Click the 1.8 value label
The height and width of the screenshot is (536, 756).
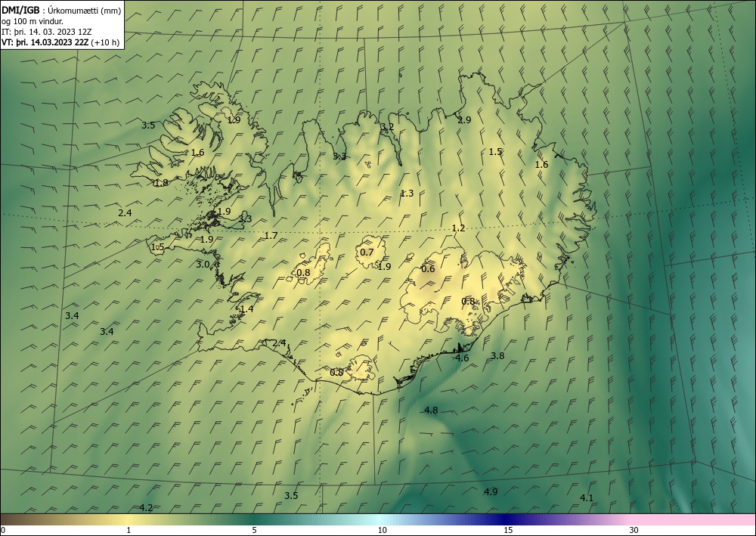(x=161, y=183)
